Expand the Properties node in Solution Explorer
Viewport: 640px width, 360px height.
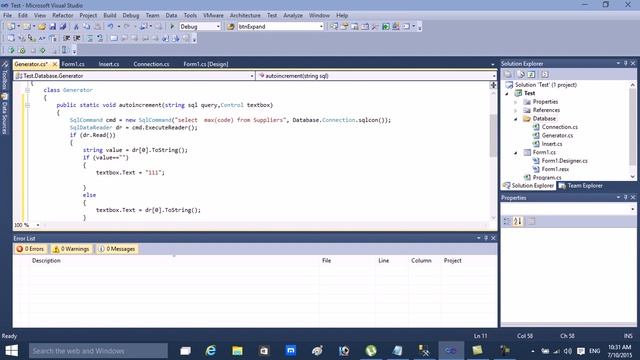(x=516, y=102)
